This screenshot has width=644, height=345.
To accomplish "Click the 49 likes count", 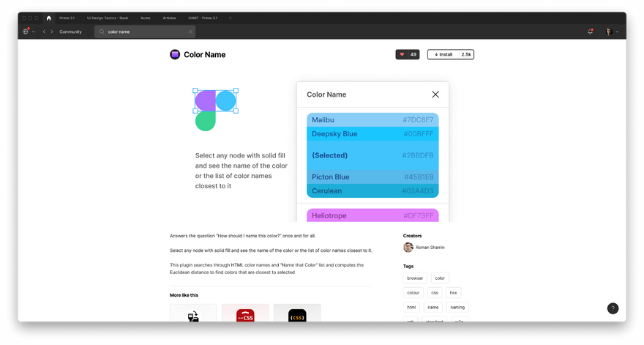I will coord(413,54).
